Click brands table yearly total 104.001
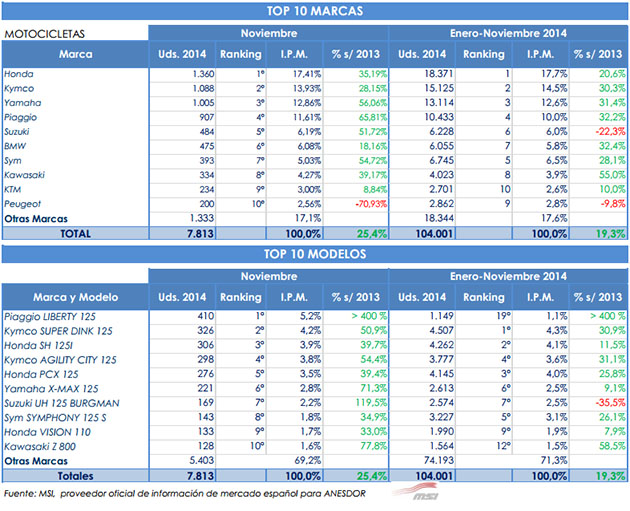630x511 pixels. 434,233
